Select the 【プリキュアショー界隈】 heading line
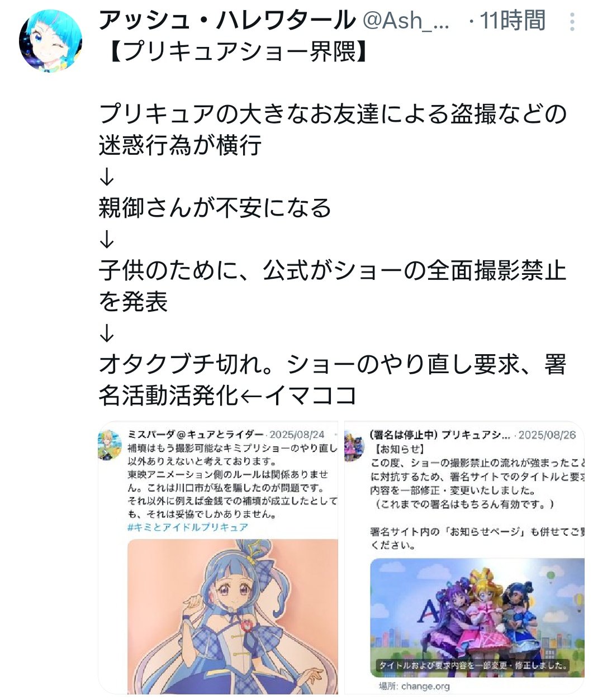The image size is (593, 700). [x=234, y=52]
